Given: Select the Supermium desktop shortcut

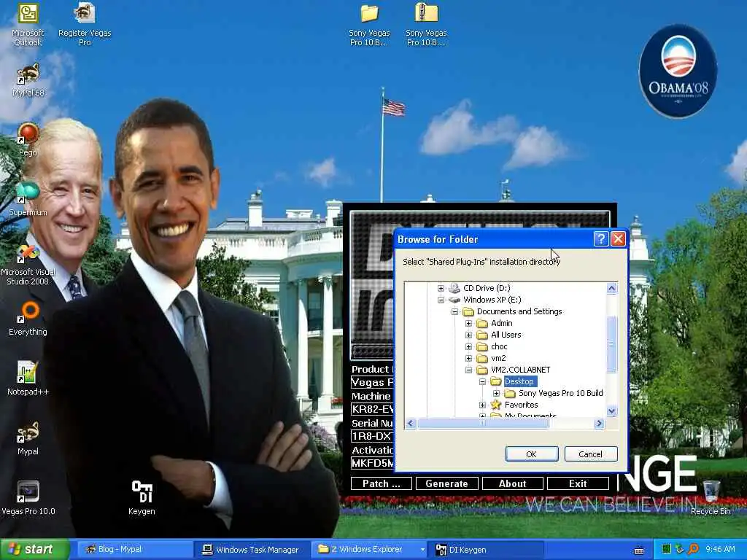Looking at the screenshot, I should pyautogui.click(x=28, y=199).
